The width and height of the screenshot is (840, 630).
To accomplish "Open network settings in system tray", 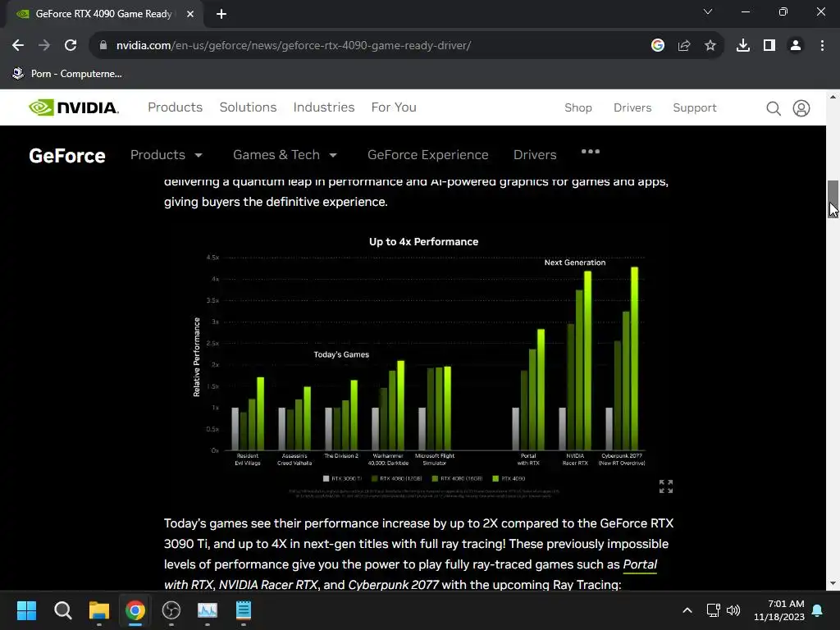I will point(713,610).
